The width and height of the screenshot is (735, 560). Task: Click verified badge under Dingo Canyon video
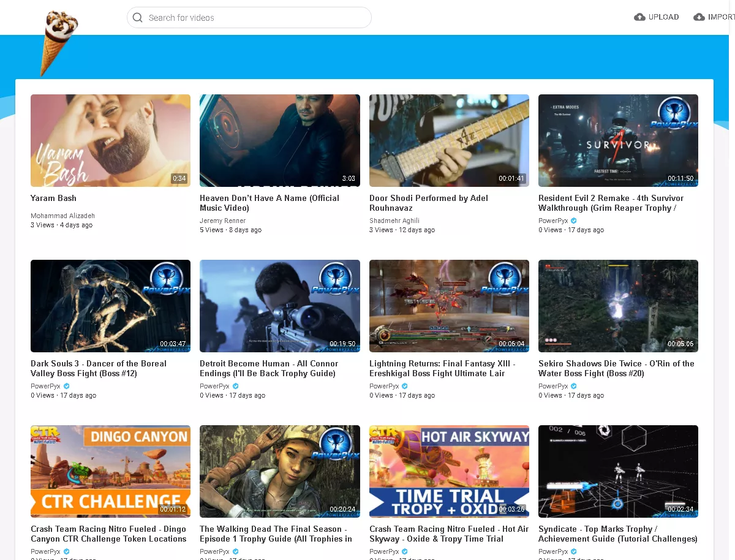coord(67,551)
